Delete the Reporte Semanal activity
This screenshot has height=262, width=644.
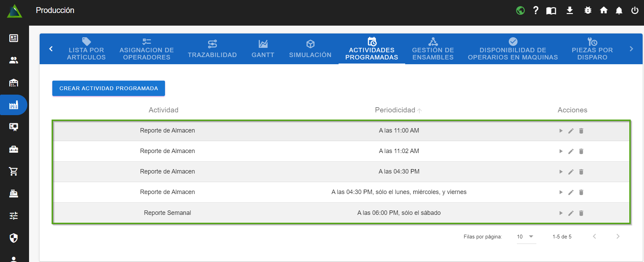[x=581, y=213]
